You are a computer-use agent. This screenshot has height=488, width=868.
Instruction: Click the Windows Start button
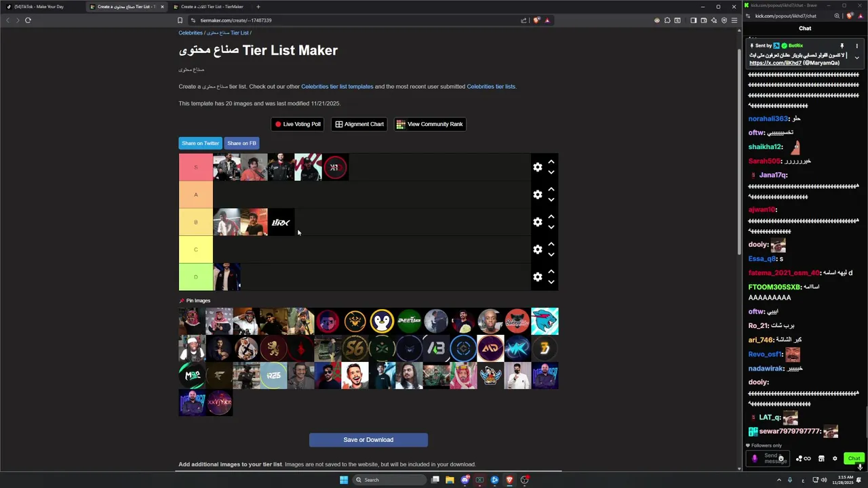pos(344,480)
